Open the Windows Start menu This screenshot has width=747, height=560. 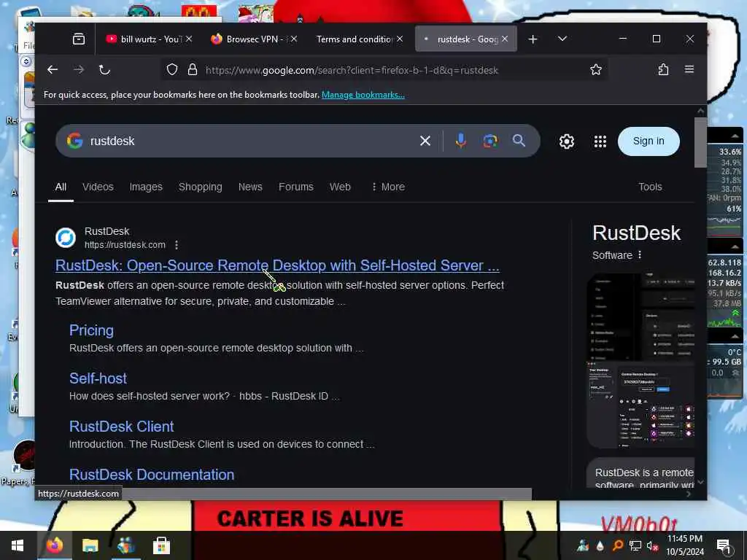tap(18, 545)
